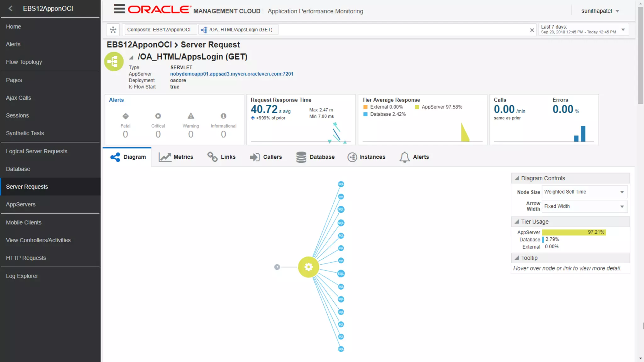Viewport: 644px width, 362px height.
Task: Open Ajax Calls in sidebar
Action: pyautogui.click(x=50, y=98)
